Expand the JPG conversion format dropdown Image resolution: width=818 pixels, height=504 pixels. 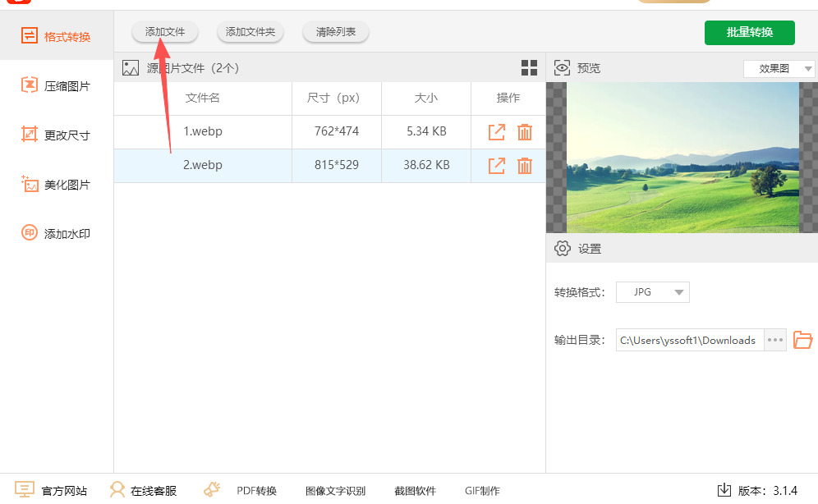tap(653, 292)
